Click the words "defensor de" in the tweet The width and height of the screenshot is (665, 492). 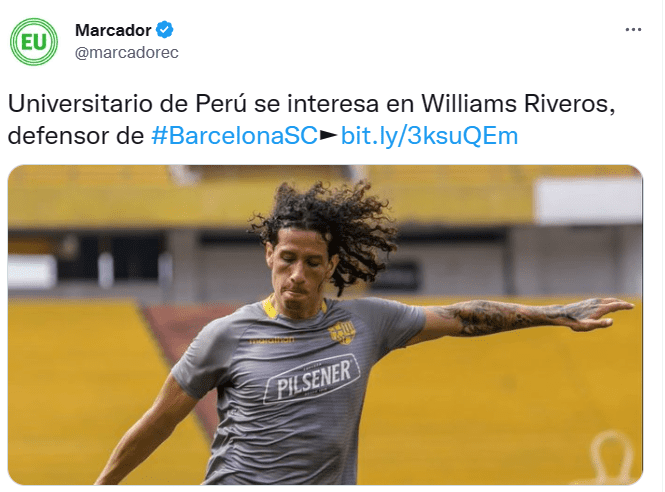click(76, 136)
